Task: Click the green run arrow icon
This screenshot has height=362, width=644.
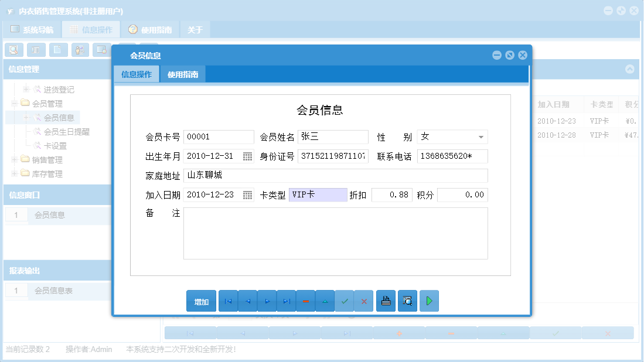Action: tap(429, 300)
